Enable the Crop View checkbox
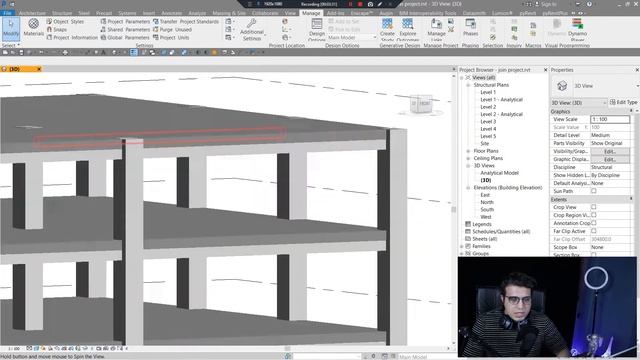This screenshot has width=640, height=360. click(x=593, y=207)
